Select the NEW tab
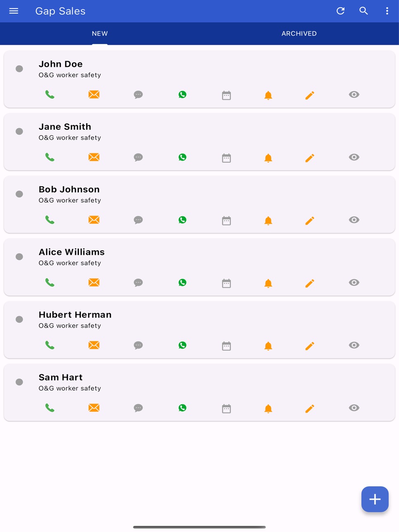Screen dimensions: 399x532 100,34
